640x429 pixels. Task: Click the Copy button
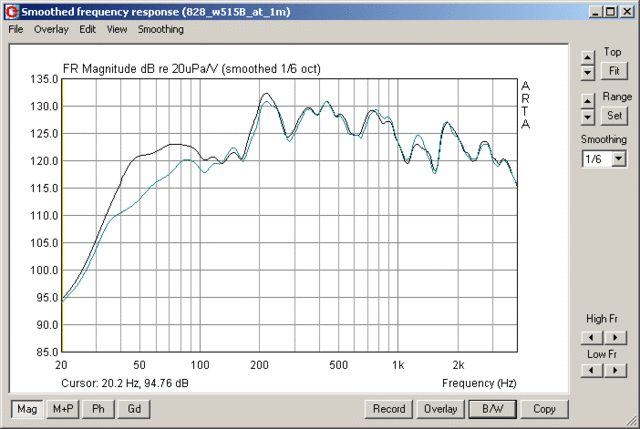544,409
